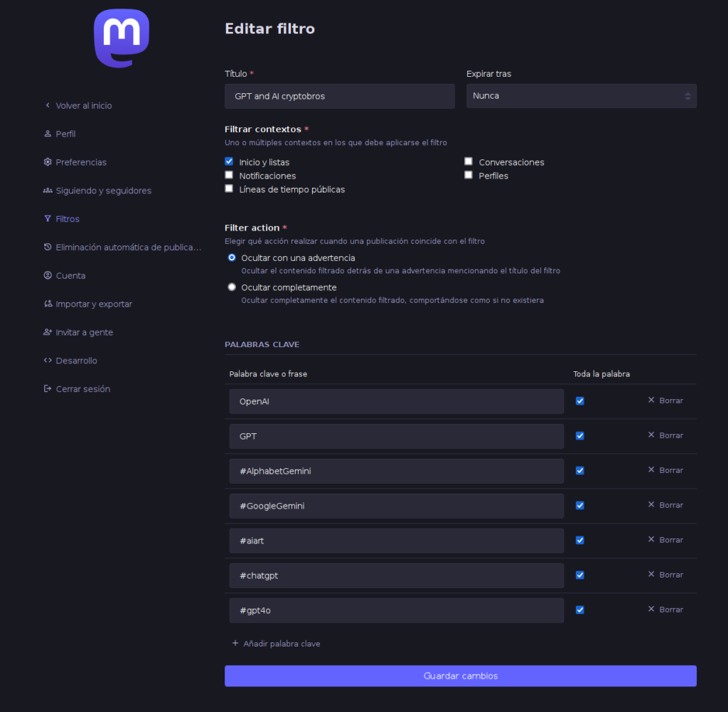Image resolution: width=728 pixels, height=712 pixels.
Task: Click the #chatgpt keyword input field
Action: (x=396, y=575)
